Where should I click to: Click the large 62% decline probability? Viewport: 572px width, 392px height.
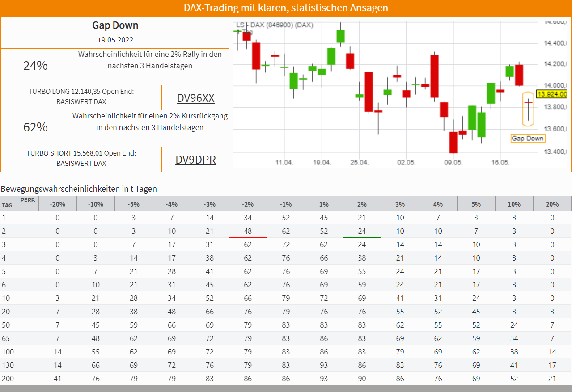(35, 127)
